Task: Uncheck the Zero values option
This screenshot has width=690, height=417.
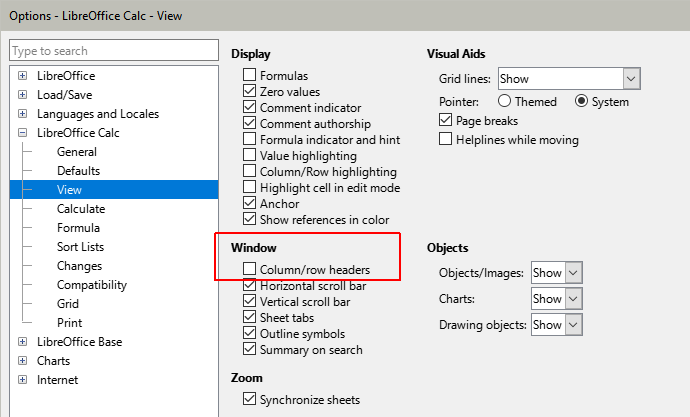Action: click(250, 91)
